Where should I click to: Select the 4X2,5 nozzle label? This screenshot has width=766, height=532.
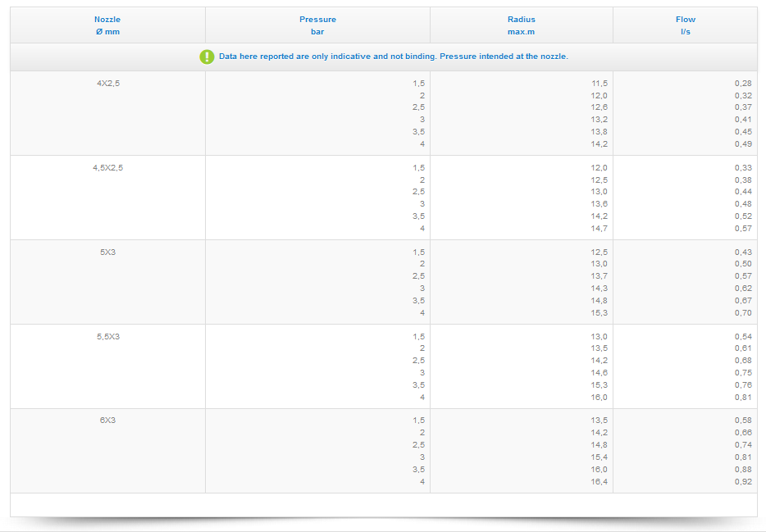tap(107, 83)
